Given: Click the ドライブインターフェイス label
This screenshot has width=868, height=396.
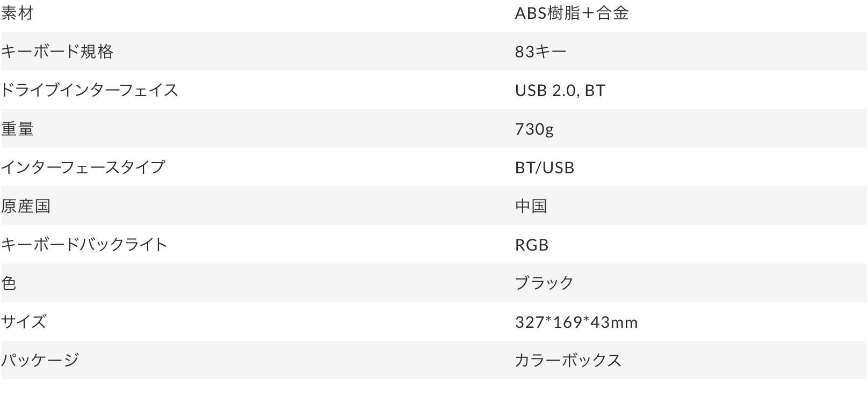Looking at the screenshot, I should 89,90.
